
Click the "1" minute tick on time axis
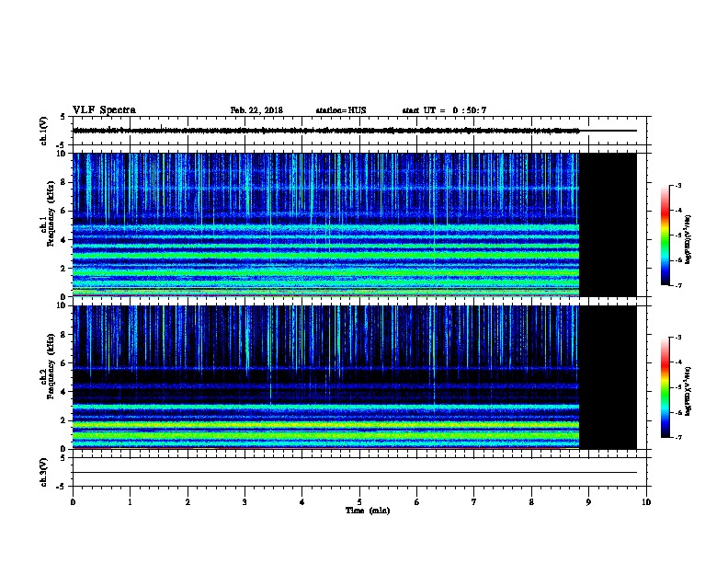pyautogui.click(x=130, y=502)
